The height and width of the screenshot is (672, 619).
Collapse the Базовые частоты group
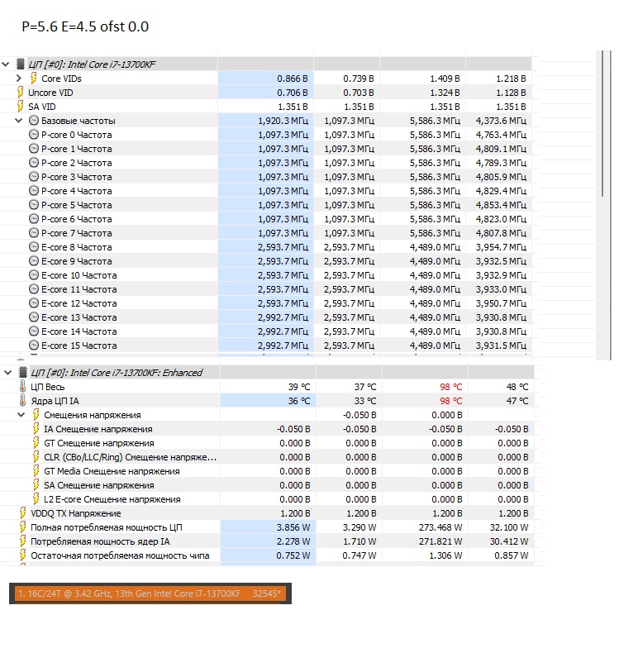[x=18, y=121]
